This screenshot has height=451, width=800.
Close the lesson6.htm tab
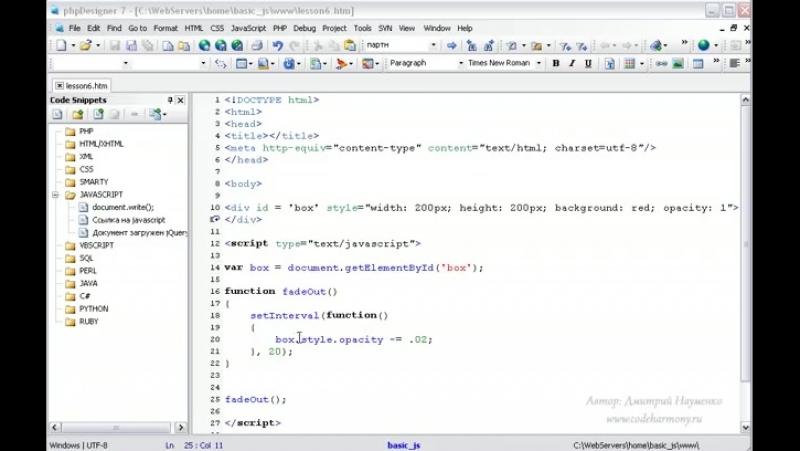pyautogui.click(x=60, y=86)
